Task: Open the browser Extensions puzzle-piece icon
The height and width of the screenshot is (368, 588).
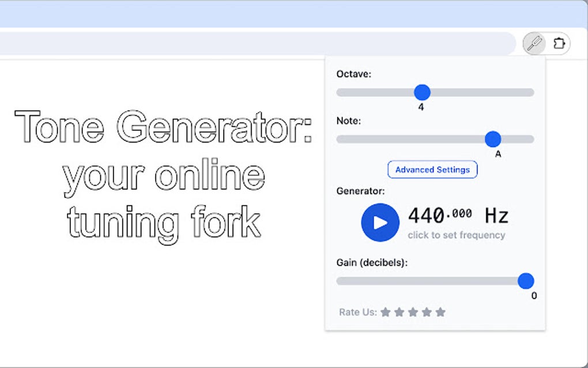Action: click(558, 43)
